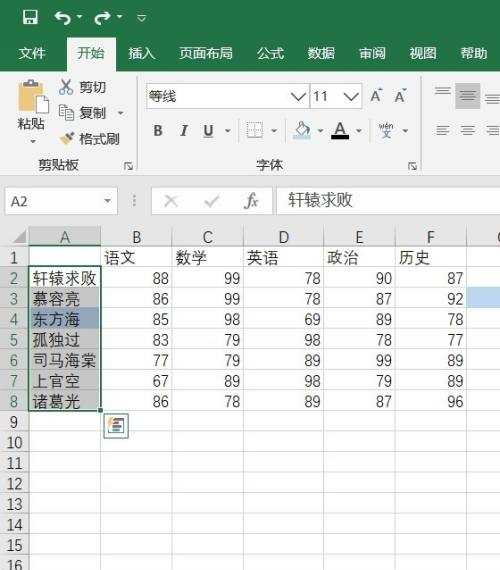Viewport: 500px width, 570px height.
Task: Open the 审阅 ribbon tab
Action: (x=372, y=53)
